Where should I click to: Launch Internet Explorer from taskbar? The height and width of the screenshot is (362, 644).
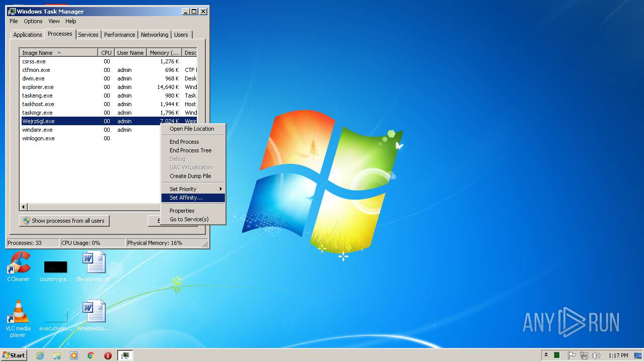[x=40, y=355]
